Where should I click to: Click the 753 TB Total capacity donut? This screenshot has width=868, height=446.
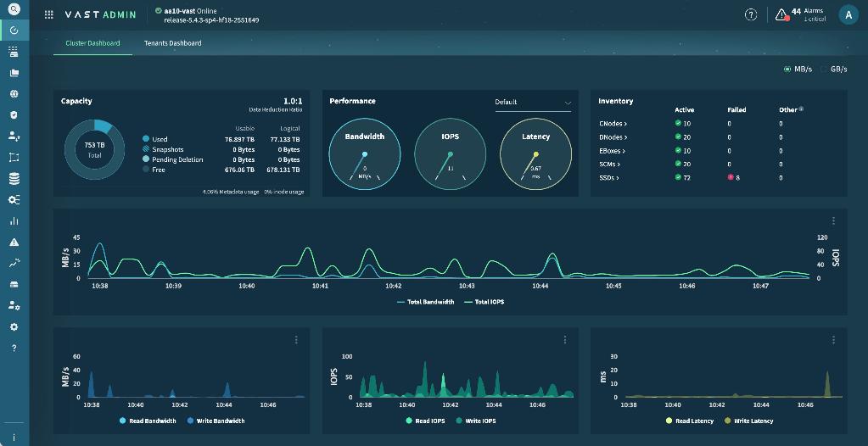(95, 149)
